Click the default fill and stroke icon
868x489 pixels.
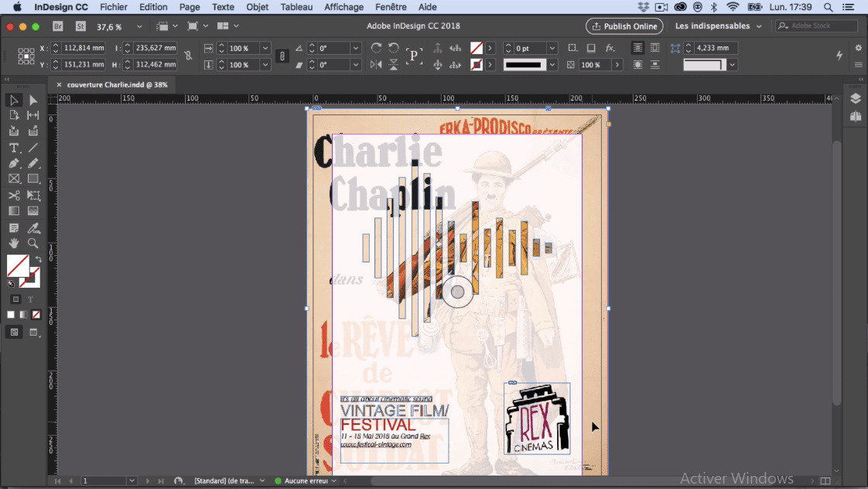11,284
